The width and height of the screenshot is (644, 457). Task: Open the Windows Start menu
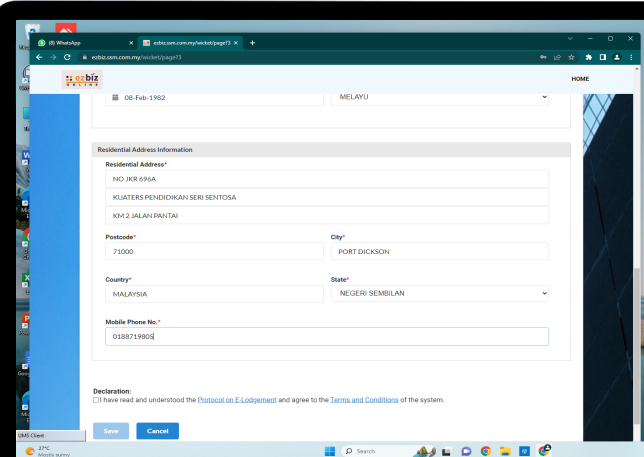pyautogui.click(x=330, y=450)
